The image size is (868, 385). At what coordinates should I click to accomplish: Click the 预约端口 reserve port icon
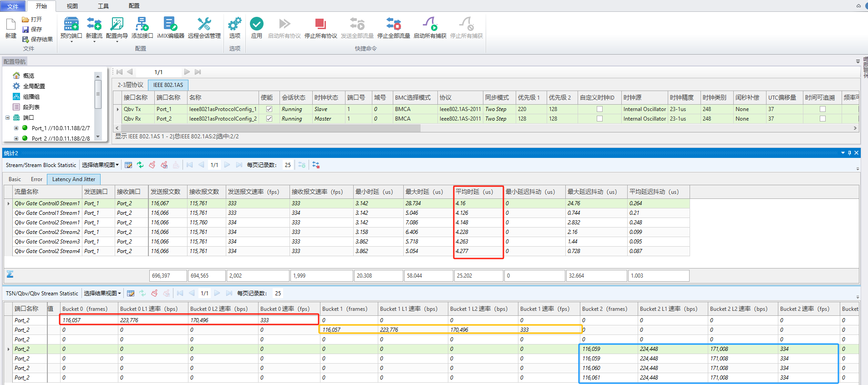point(71,24)
